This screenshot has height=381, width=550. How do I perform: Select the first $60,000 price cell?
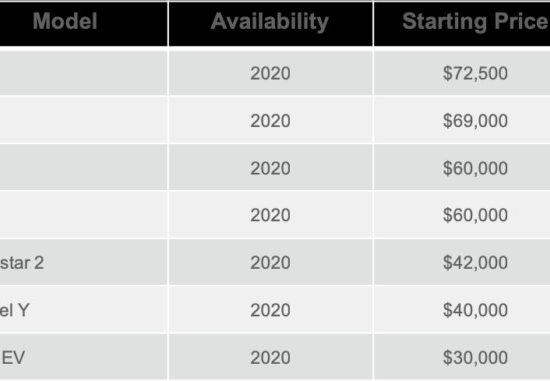point(462,168)
